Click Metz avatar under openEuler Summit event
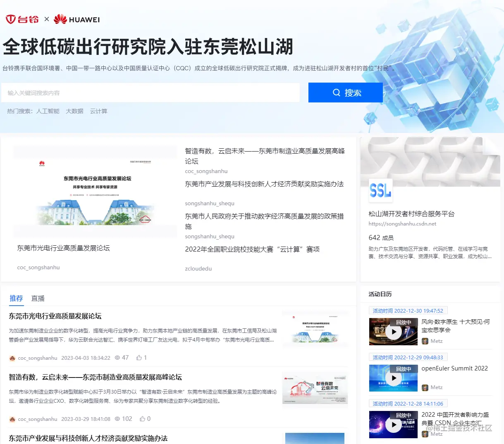The width and height of the screenshot is (504, 444). [x=425, y=387]
